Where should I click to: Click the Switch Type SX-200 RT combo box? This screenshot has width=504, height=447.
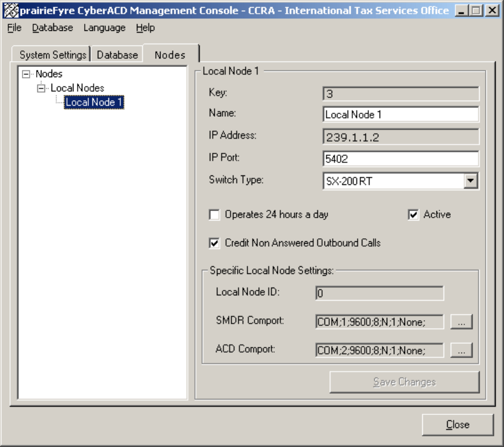coord(400,181)
